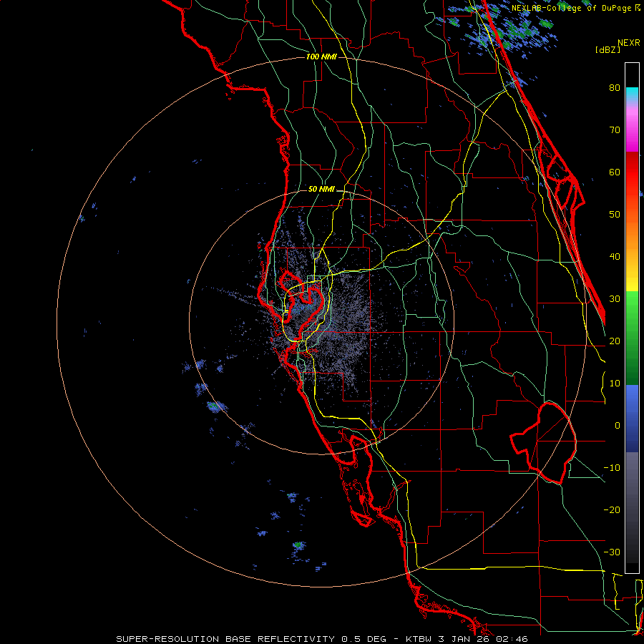Select the 20 value on the dBZ scale
This screenshot has height=644, width=644.
pyautogui.click(x=615, y=341)
